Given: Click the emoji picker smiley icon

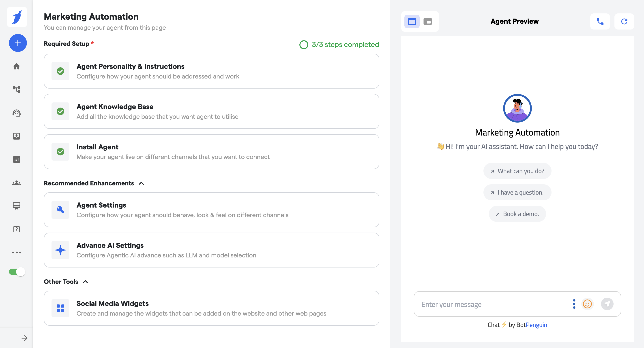Looking at the screenshot, I should [x=587, y=304].
